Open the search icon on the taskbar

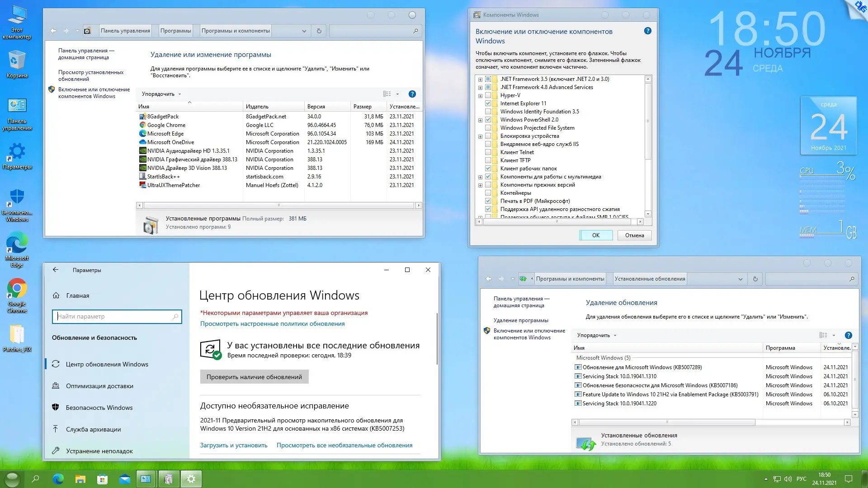point(35,479)
